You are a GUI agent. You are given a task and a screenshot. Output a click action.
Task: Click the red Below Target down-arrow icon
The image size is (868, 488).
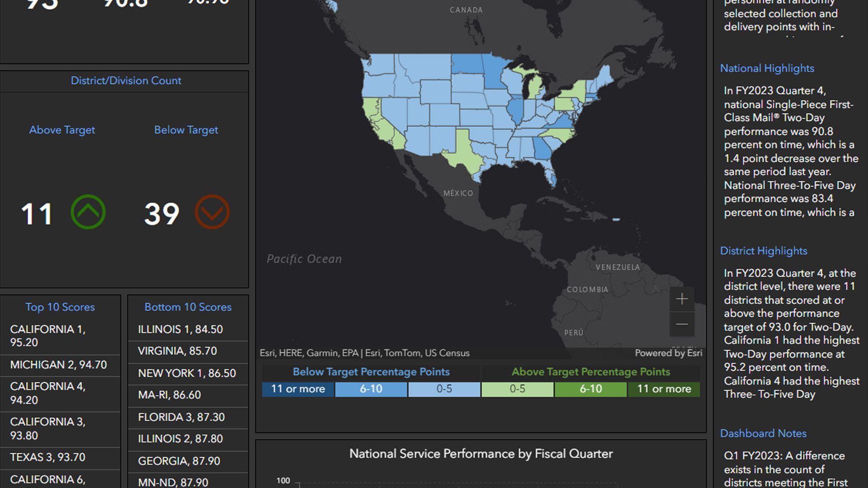pos(212,212)
